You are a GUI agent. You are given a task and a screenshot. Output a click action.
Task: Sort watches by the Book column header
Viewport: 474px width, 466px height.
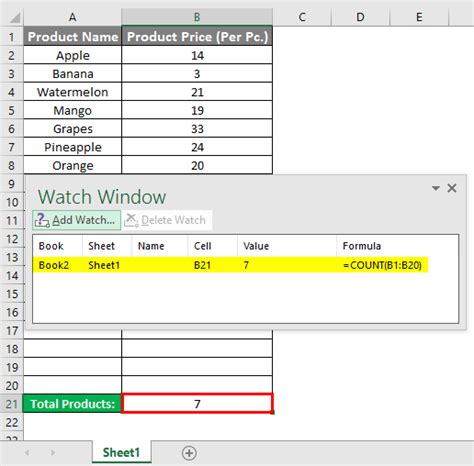click(x=57, y=246)
